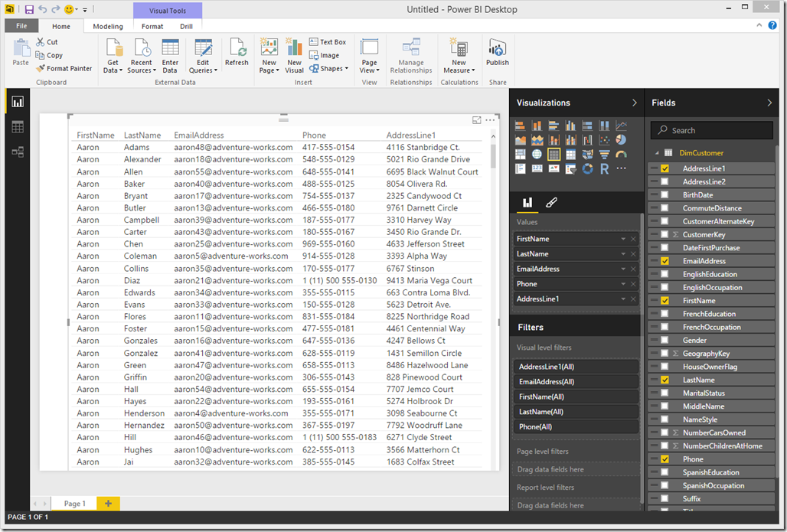The width and height of the screenshot is (787, 532).
Task: Choose the clustered bar chart visualization
Action: 554,126
